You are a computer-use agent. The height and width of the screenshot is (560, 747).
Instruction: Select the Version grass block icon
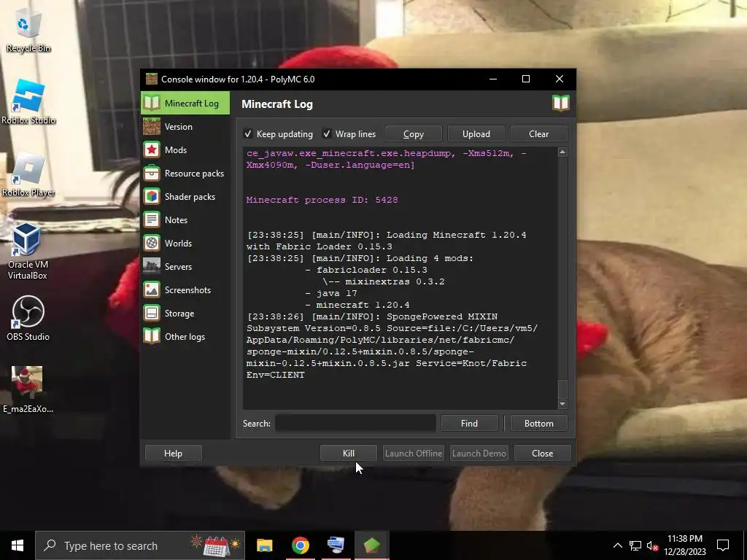152,126
